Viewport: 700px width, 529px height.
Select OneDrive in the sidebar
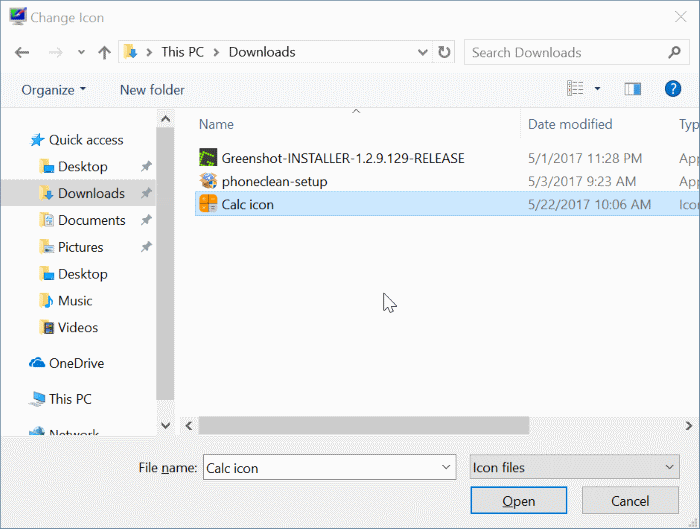pyautogui.click(x=76, y=363)
